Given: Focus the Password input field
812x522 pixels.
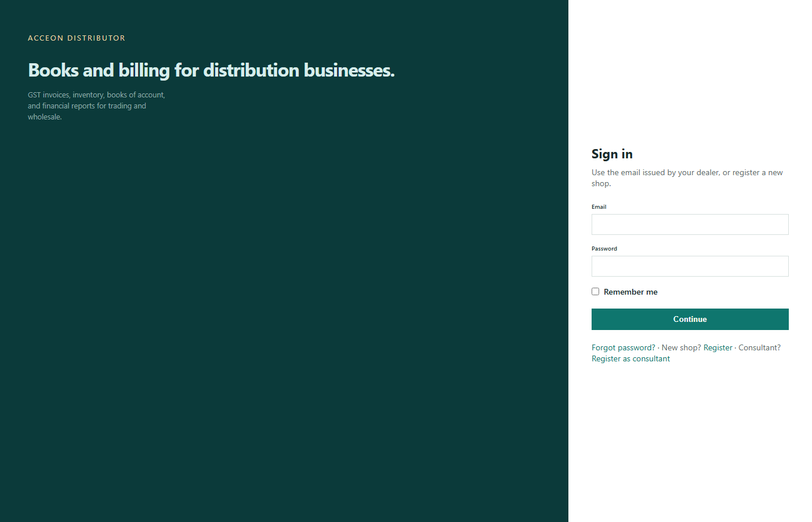Looking at the screenshot, I should pos(690,266).
